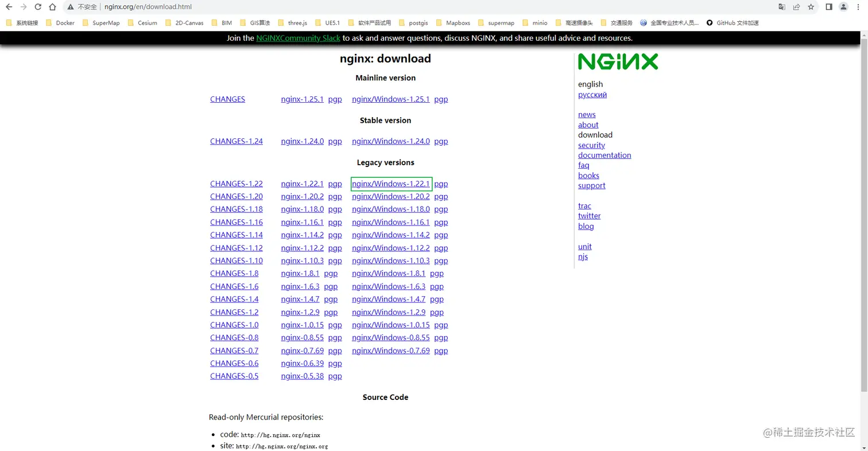Open the postgis bookmark folder
The width and height of the screenshot is (868, 451).
tap(413, 23)
